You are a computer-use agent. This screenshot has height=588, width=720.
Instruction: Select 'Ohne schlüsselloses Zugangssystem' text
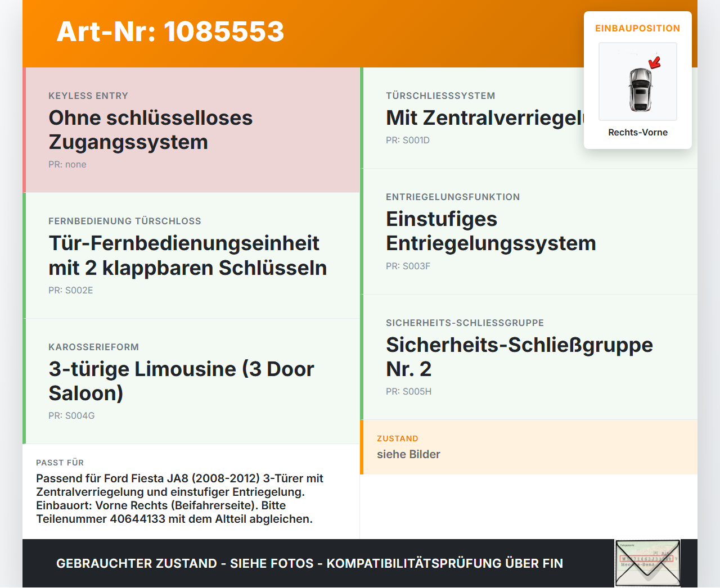[151, 130]
